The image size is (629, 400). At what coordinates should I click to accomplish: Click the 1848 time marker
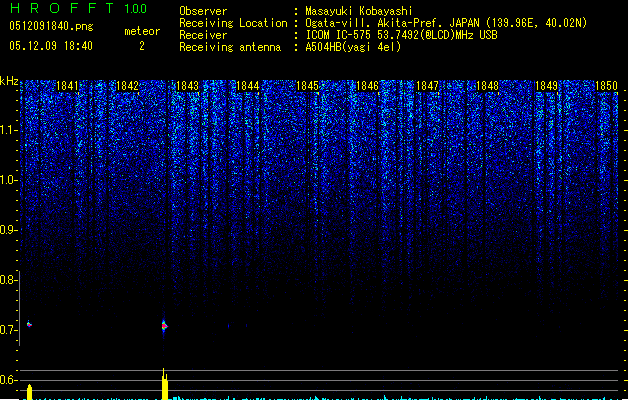[487, 86]
